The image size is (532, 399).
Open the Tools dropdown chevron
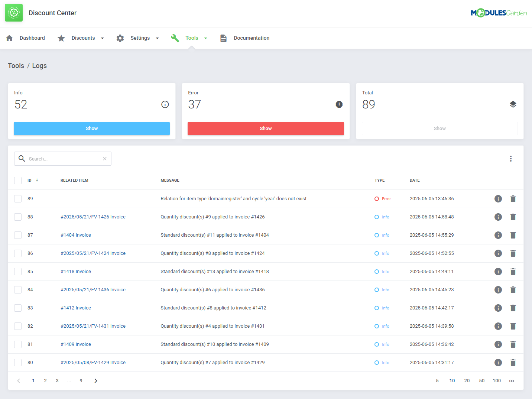click(x=206, y=38)
